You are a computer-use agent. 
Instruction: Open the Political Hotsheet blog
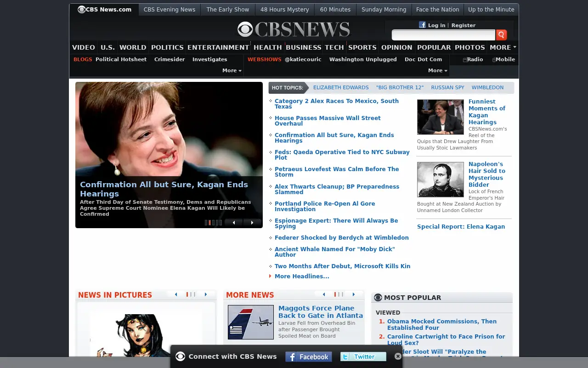121,59
